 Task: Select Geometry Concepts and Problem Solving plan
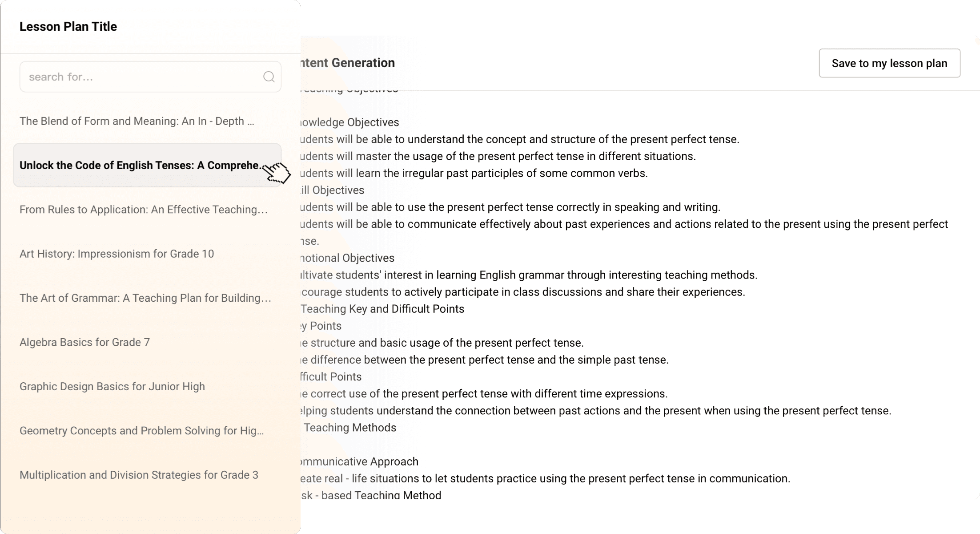coord(141,431)
